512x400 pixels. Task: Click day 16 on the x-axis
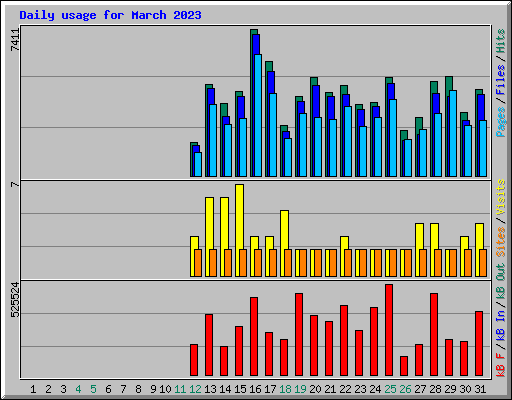(x=255, y=389)
